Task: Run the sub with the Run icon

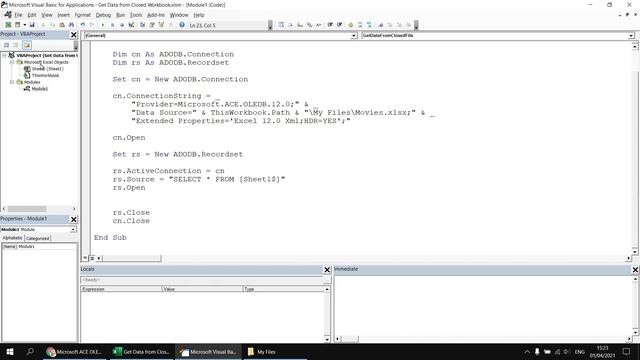Action: pyautogui.click(x=102, y=25)
